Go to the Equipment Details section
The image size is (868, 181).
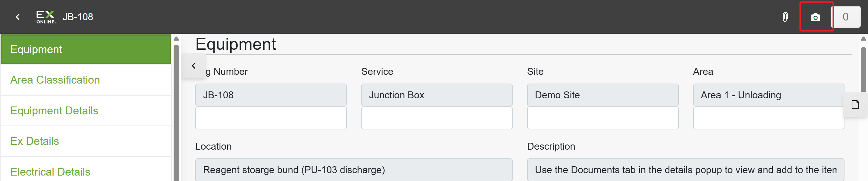(86, 110)
